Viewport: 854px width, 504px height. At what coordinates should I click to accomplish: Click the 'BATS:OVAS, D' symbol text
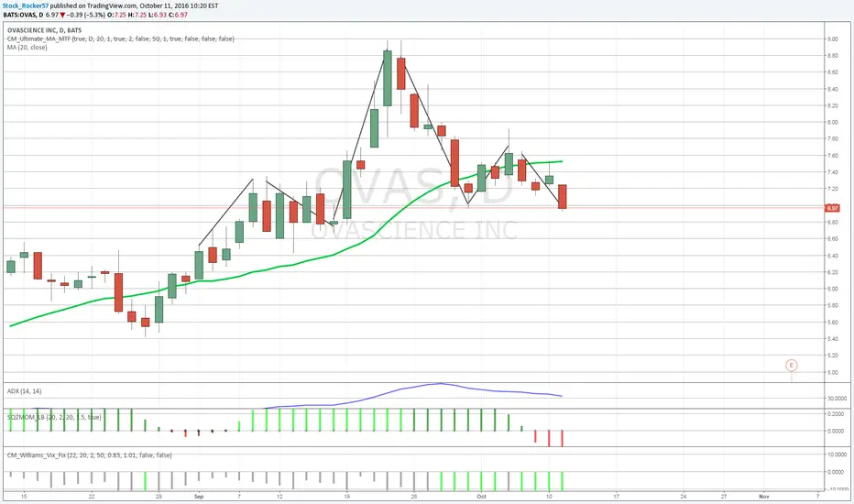23,15
